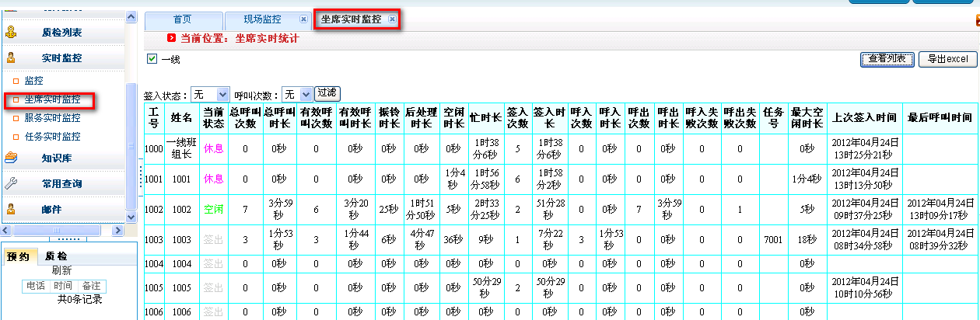Switch to the 现场监控 tab
980x320 pixels.
[263, 19]
